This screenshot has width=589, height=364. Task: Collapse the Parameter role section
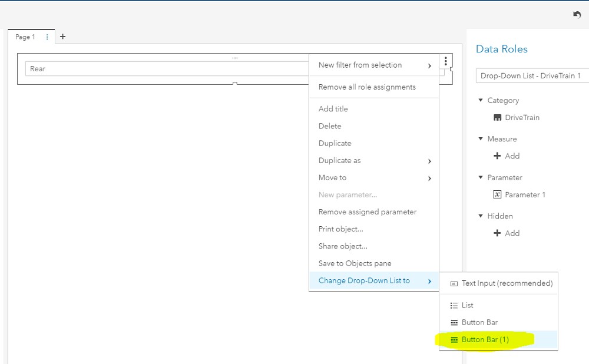click(x=481, y=178)
